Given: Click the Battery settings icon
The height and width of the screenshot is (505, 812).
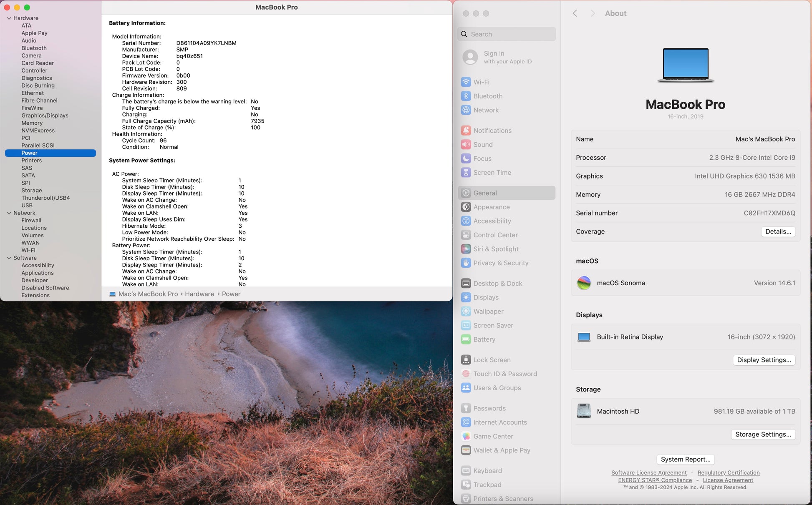Looking at the screenshot, I should [x=466, y=339].
